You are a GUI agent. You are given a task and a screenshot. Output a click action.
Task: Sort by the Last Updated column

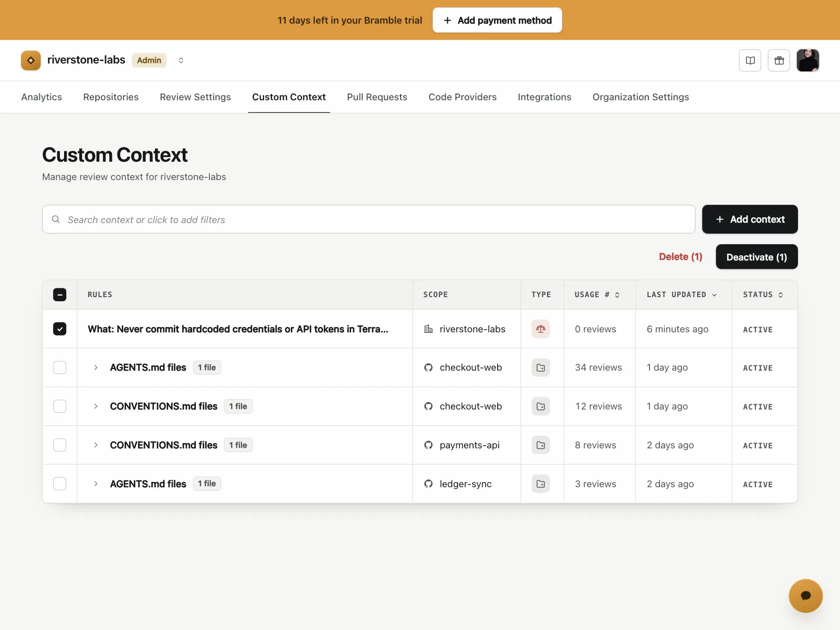click(x=681, y=295)
